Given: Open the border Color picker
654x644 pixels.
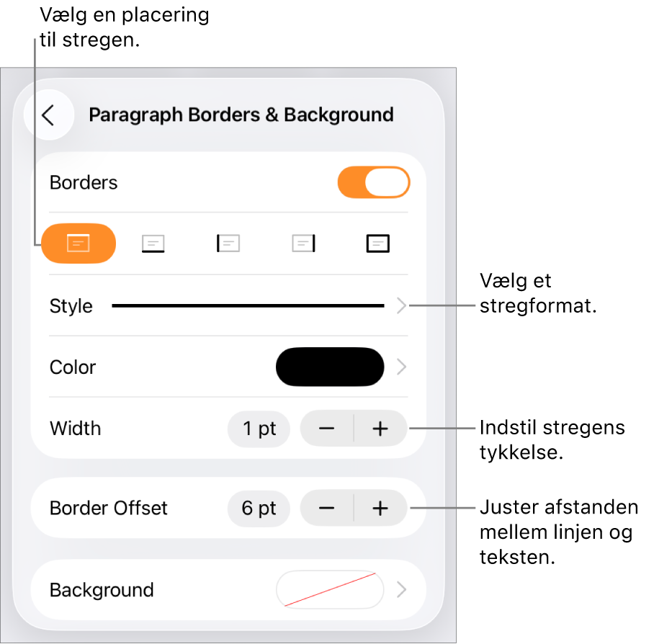Looking at the screenshot, I should point(331,367).
